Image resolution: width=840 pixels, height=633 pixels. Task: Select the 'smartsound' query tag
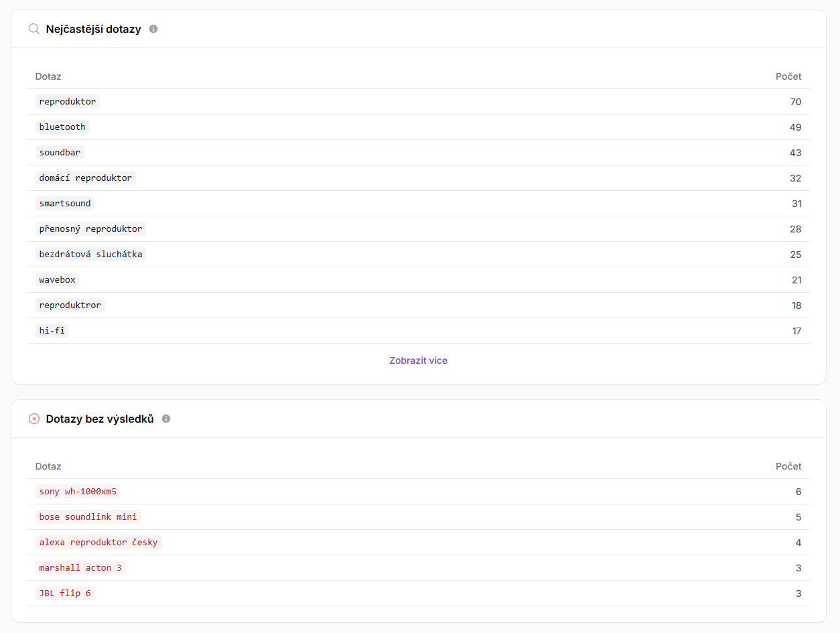click(x=65, y=204)
